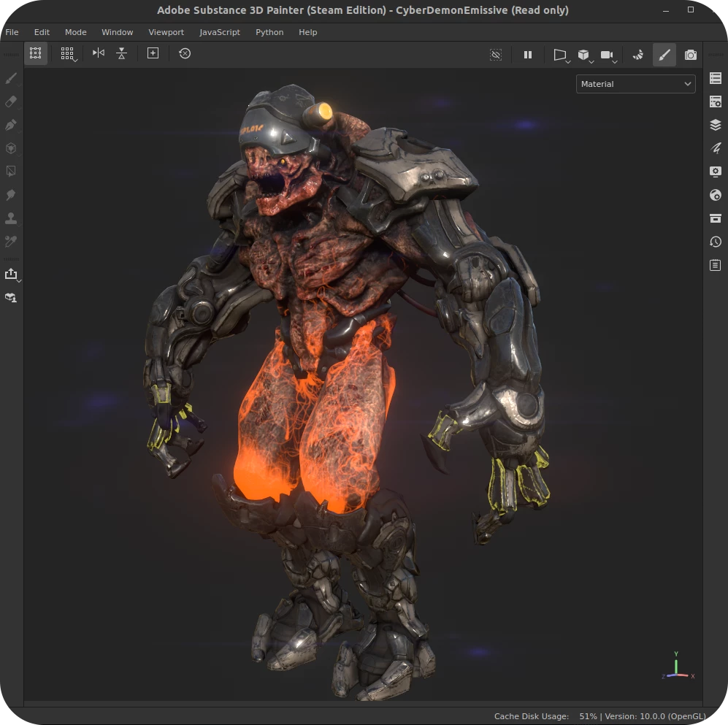
Task: Open the Display Settings panel icon
Action: pyautogui.click(x=716, y=172)
